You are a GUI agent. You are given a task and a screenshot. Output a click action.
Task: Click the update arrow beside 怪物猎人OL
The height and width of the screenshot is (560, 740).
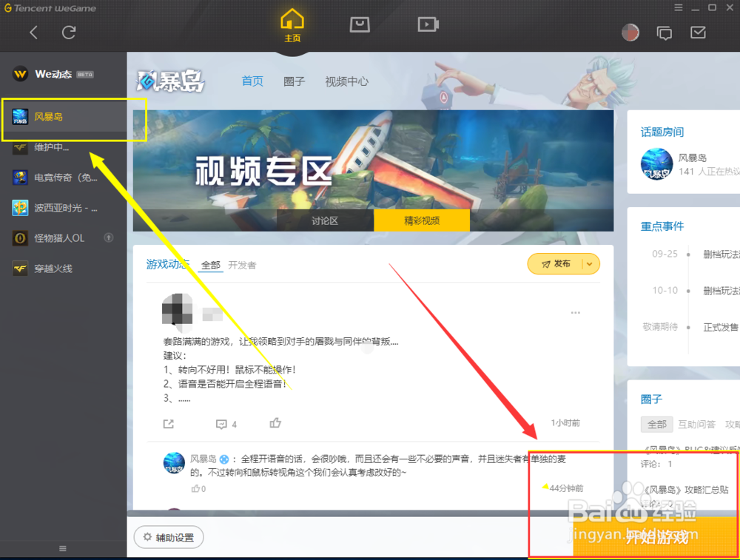(109, 237)
